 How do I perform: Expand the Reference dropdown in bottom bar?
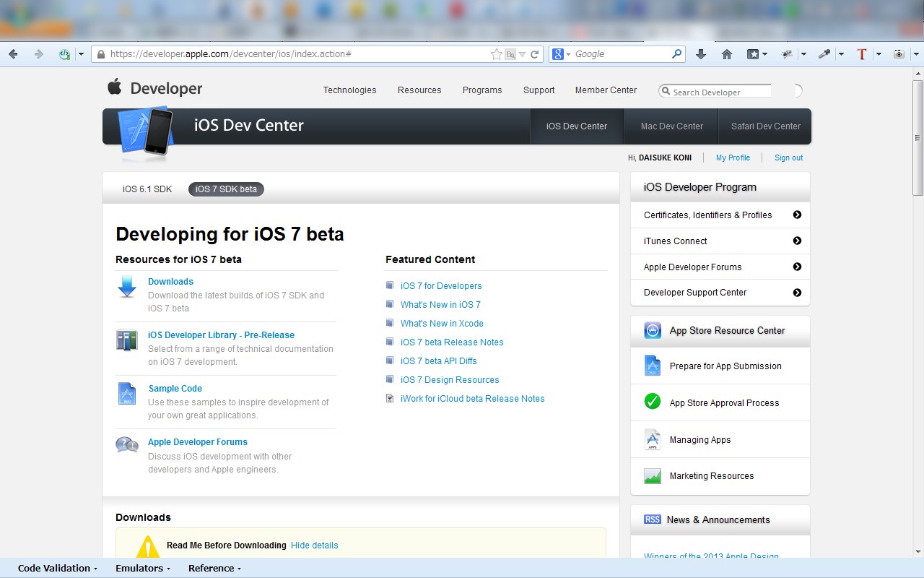214,569
